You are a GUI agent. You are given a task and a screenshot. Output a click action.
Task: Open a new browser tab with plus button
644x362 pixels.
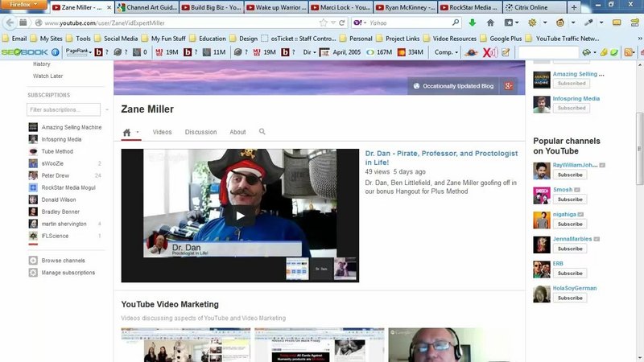574,7
